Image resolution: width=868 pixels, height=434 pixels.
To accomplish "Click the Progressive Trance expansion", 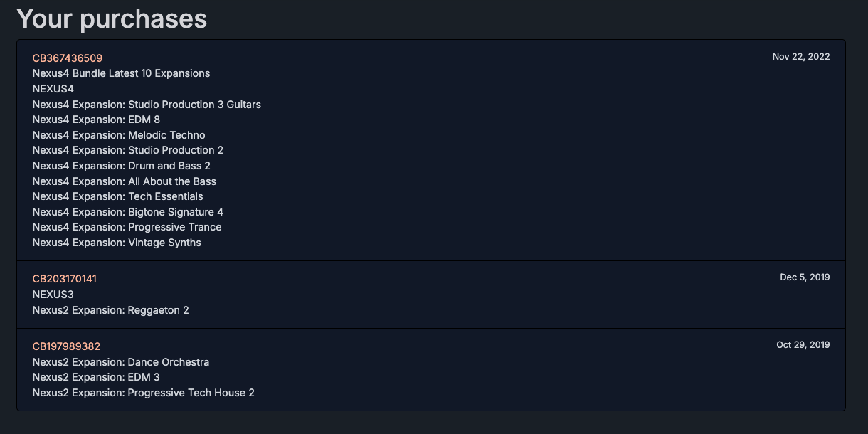I will coord(127,227).
